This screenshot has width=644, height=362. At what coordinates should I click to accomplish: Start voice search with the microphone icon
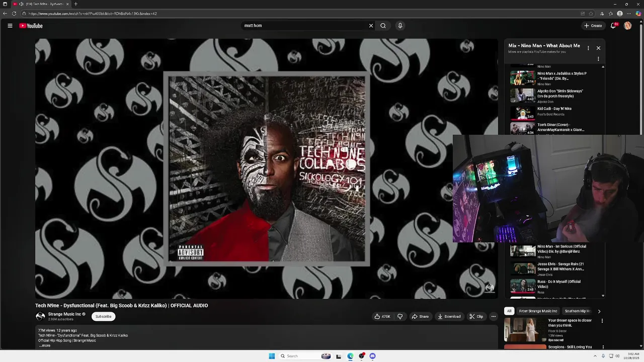[400, 26]
